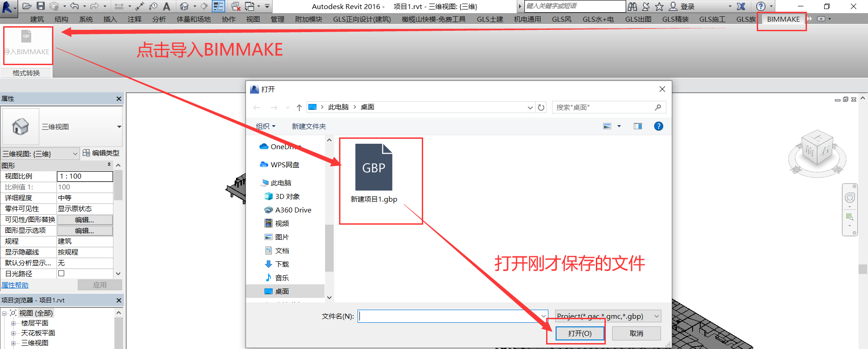Viewport: 868px width, 349px height.
Task: Open the 组织 dropdown in Open dialog
Action: point(265,126)
